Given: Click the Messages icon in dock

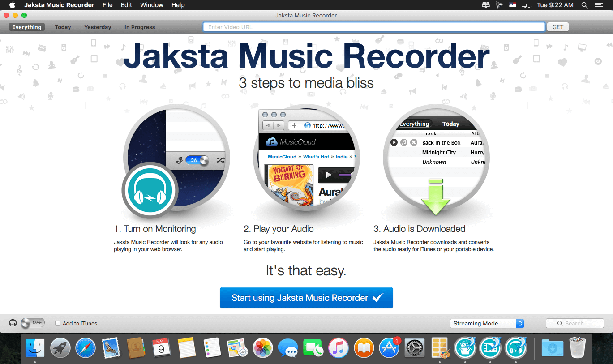Looking at the screenshot, I should coord(288,347).
